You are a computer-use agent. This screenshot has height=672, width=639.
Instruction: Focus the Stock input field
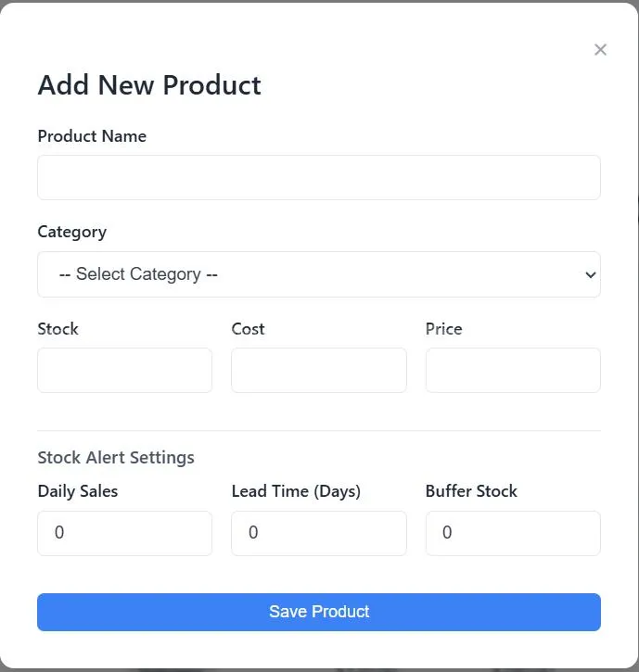(x=124, y=370)
